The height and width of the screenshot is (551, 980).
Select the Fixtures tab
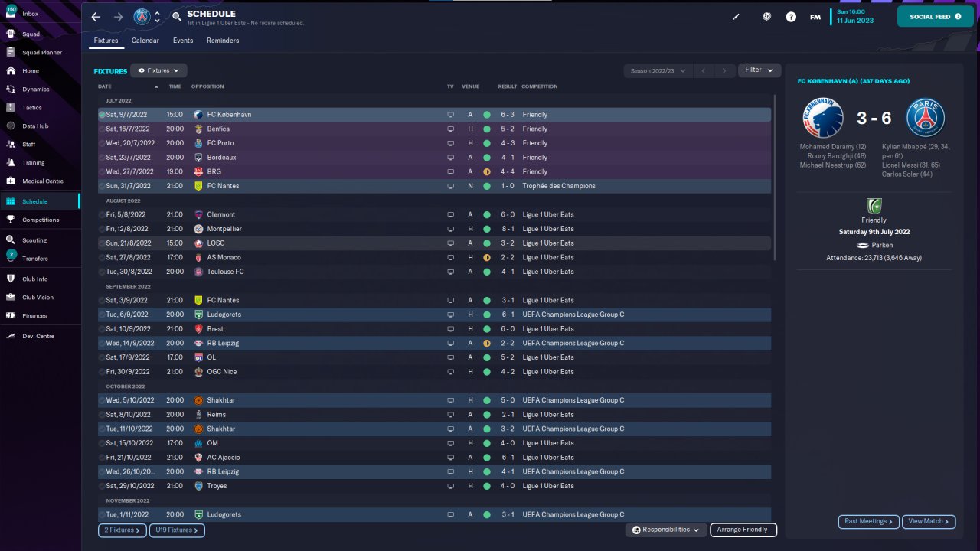106,41
